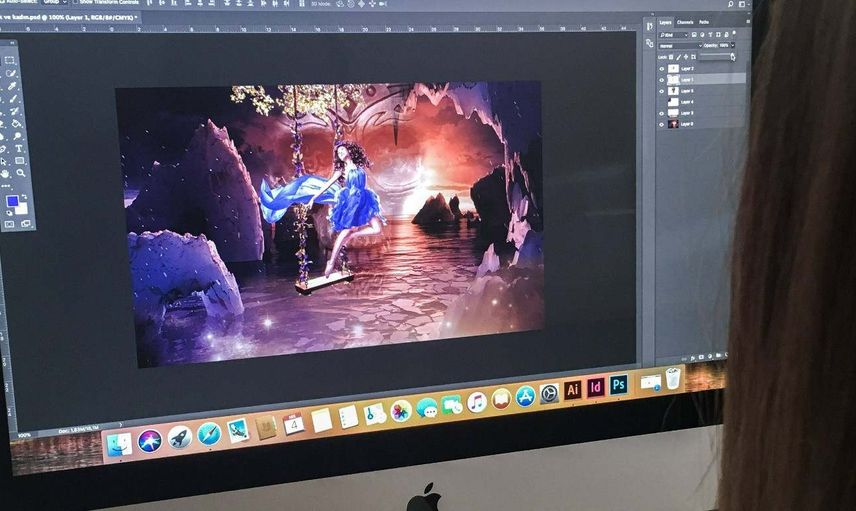The height and width of the screenshot is (511, 856).
Task: Filter layers by shape layers
Action: coord(718,34)
